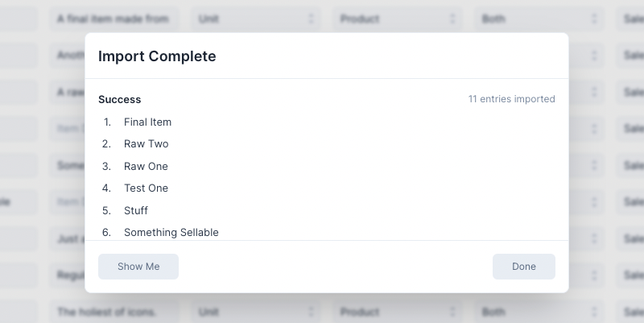644x323 pixels.
Task: Click the Import Complete dialog title
Action: click(157, 56)
